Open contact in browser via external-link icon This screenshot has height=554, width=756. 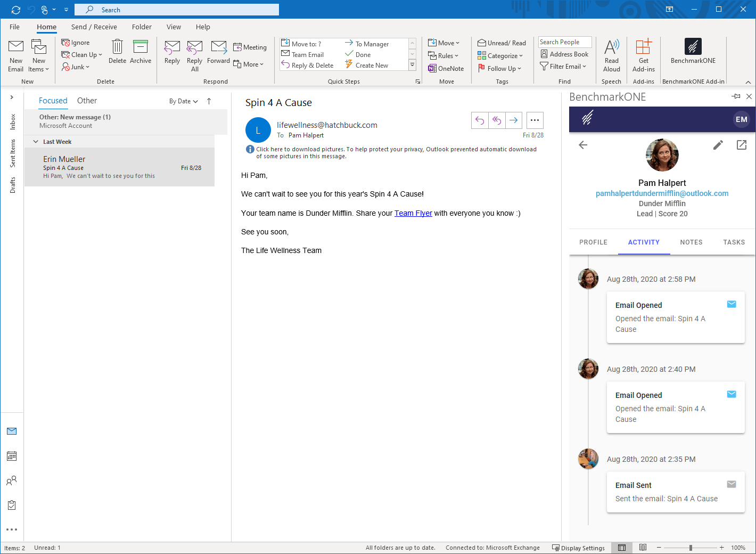742,145
